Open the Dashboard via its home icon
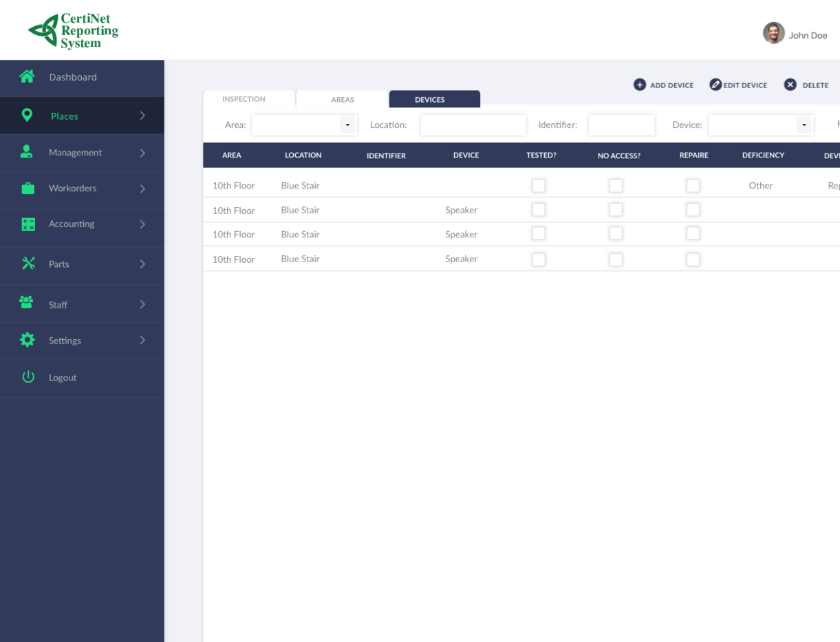 27,76
